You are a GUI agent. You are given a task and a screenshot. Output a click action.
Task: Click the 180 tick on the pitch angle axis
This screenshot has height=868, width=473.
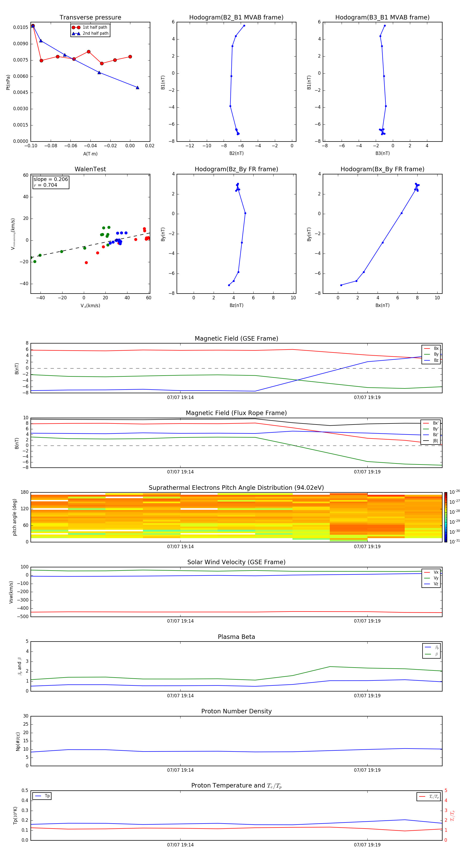tap(25, 492)
